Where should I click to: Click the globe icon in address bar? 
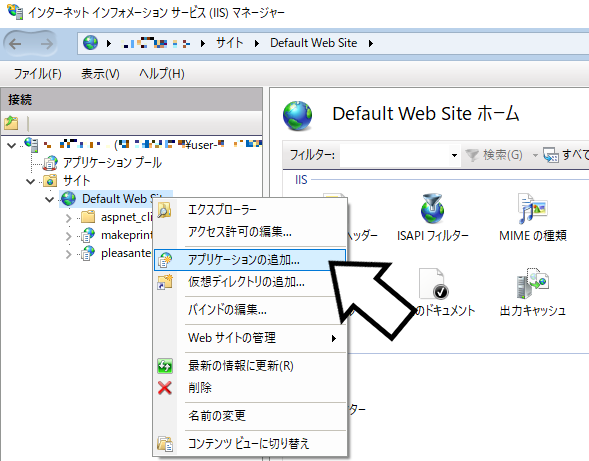91,43
